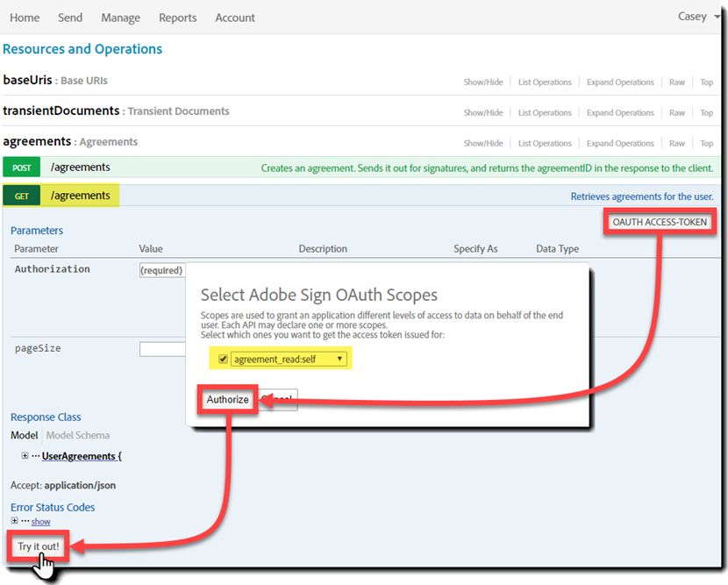728x585 pixels.
Task: Click Show/Hide for transientDocuments
Action: 483,113
